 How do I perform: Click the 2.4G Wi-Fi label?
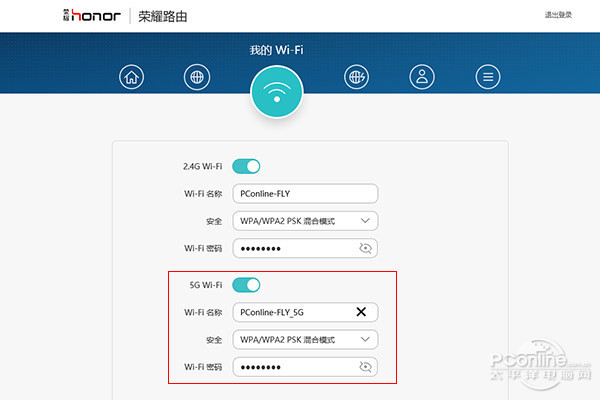(x=202, y=167)
